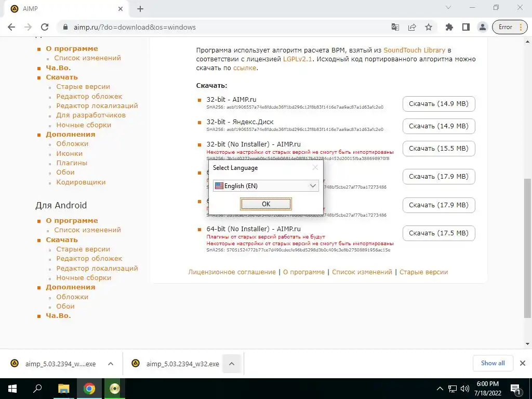Expand options for first download item
The width and height of the screenshot is (532, 399).
click(x=111, y=364)
